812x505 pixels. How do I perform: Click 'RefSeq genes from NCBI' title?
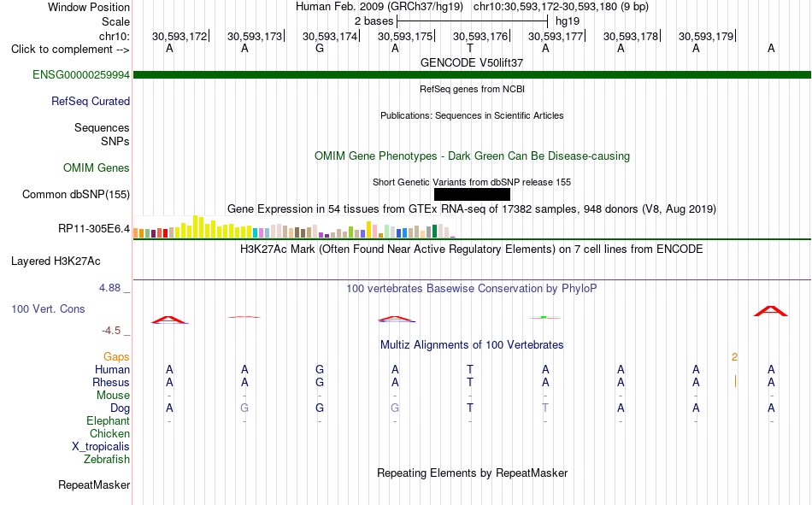pos(472,89)
